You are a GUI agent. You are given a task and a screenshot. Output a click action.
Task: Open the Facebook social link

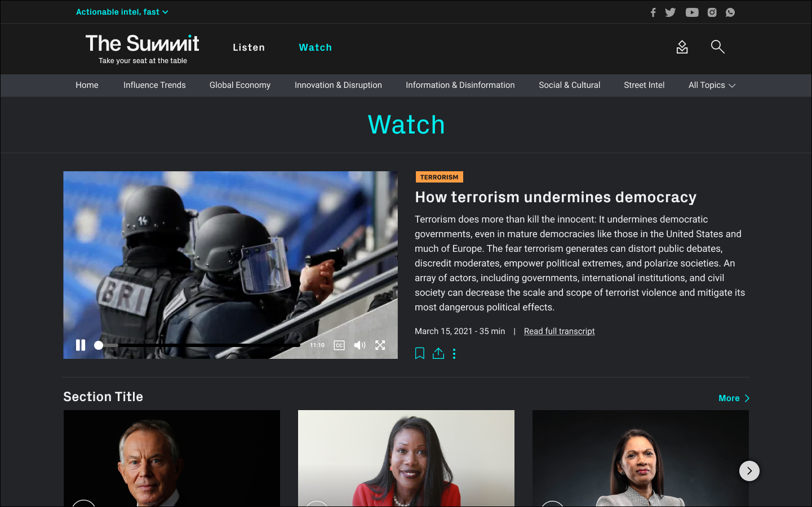[653, 12]
